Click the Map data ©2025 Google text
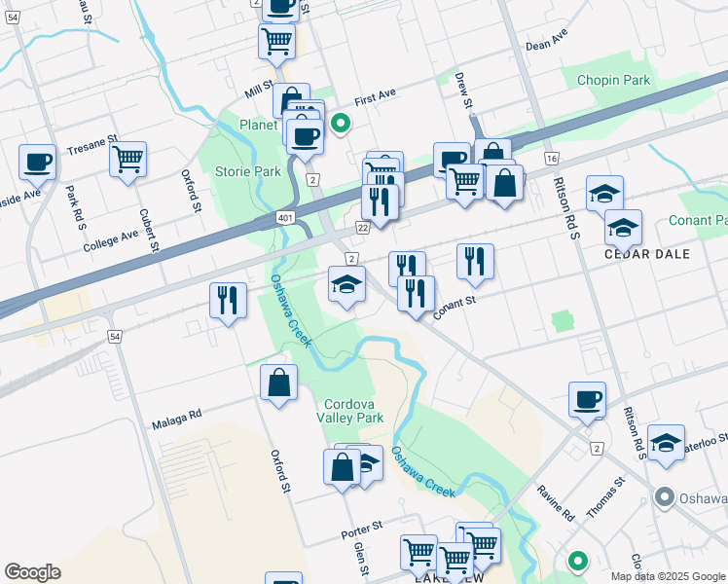The image size is (728, 584). (668, 577)
